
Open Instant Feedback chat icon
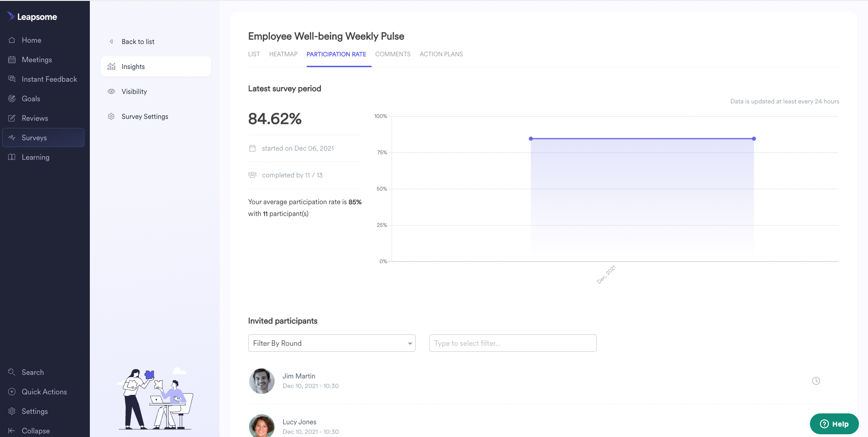[x=12, y=79]
